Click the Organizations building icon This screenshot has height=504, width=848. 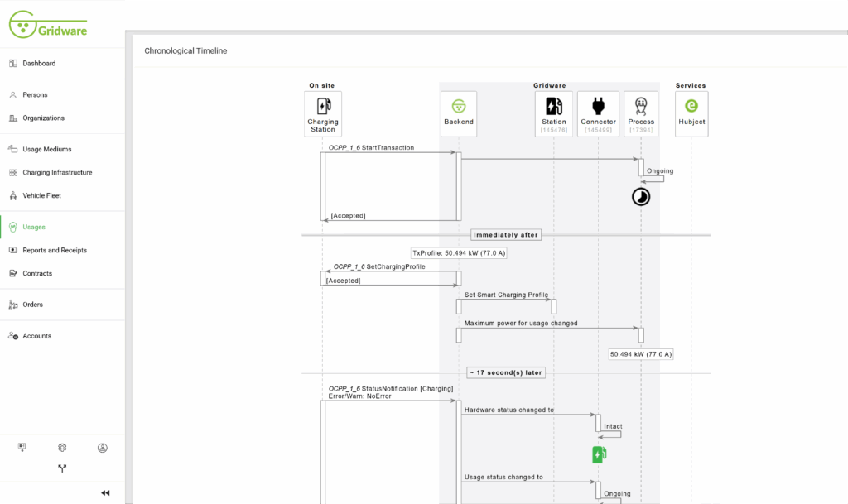coord(13,118)
